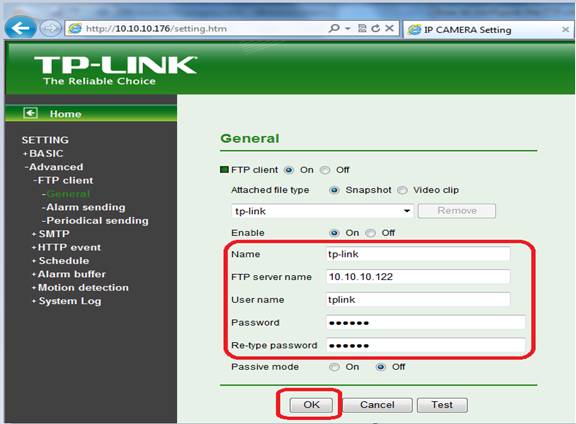The width and height of the screenshot is (576, 424).
Task: Click the IE page icon in address bar
Action: coord(75,28)
